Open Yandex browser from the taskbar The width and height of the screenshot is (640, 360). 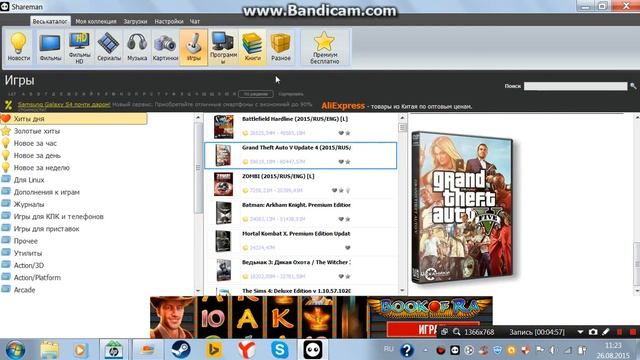[x=247, y=350]
